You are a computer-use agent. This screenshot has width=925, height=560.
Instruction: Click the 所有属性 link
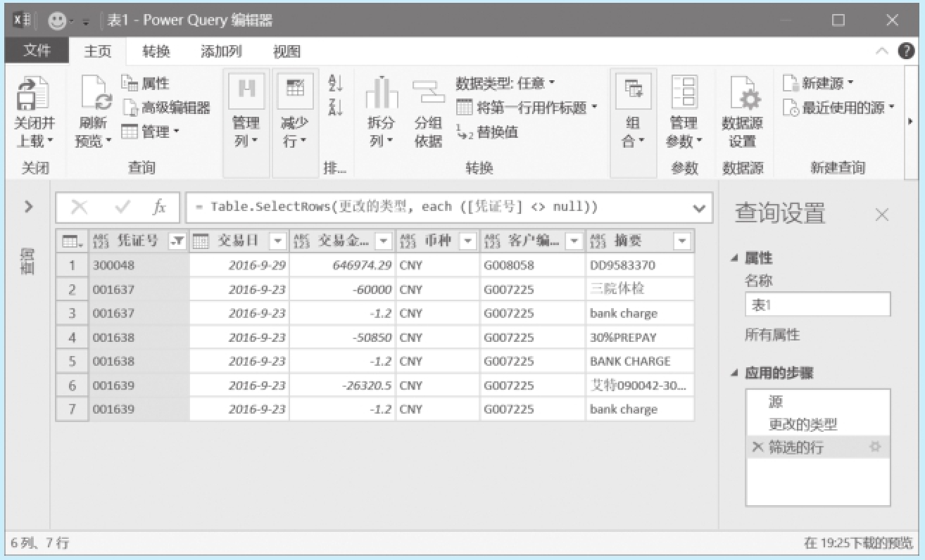coord(772,335)
